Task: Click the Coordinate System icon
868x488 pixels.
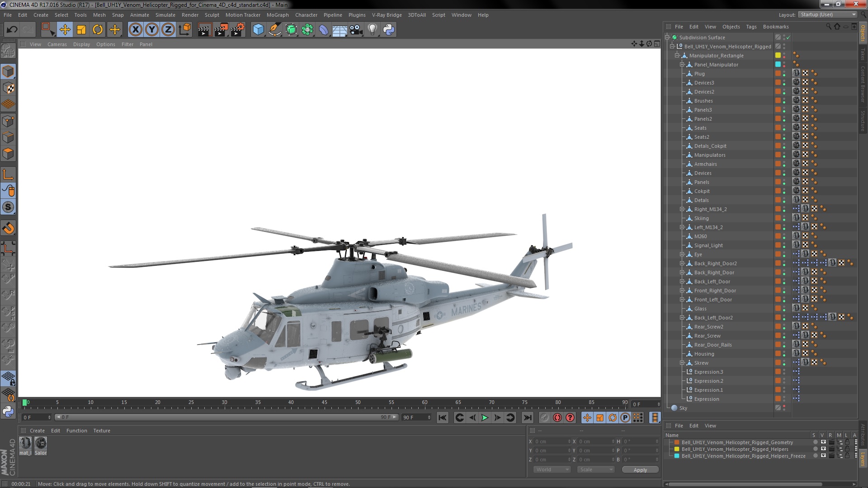Action: click(x=185, y=30)
